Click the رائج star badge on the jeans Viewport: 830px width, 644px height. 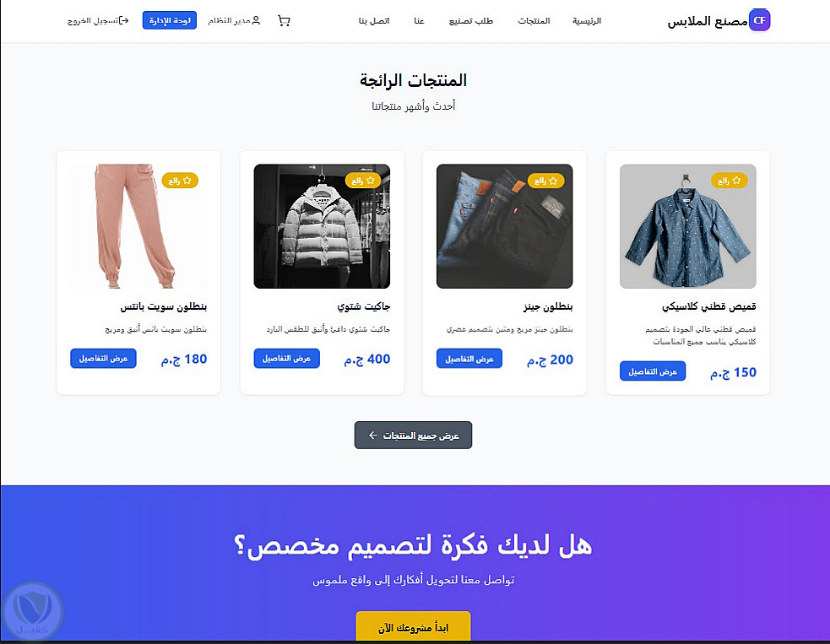tap(546, 181)
